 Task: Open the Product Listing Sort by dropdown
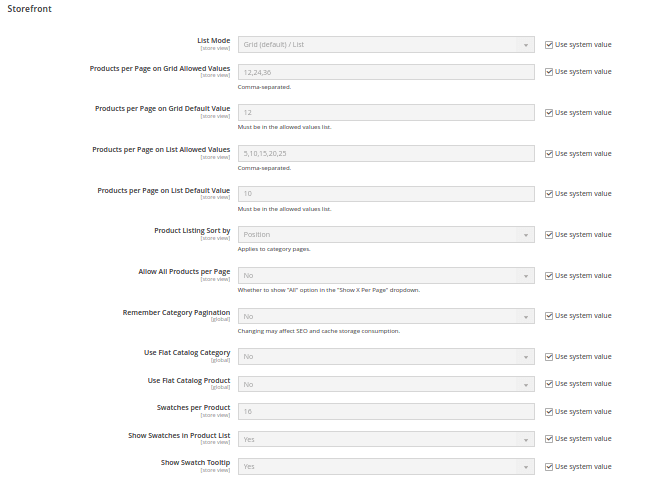(x=385, y=235)
